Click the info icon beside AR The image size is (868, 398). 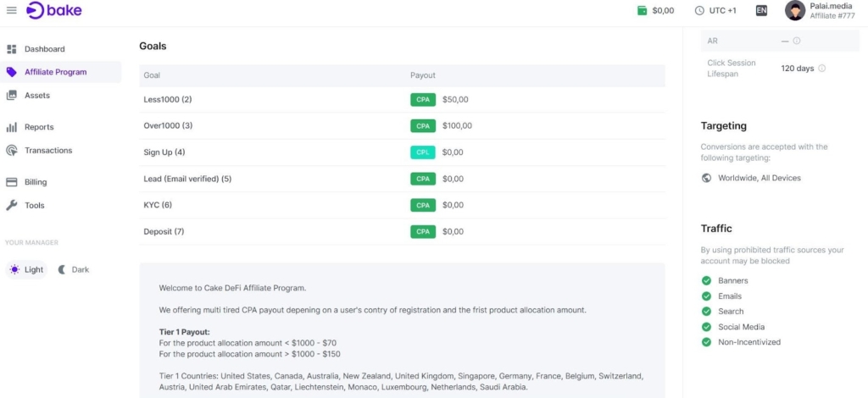[x=797, y=41]
